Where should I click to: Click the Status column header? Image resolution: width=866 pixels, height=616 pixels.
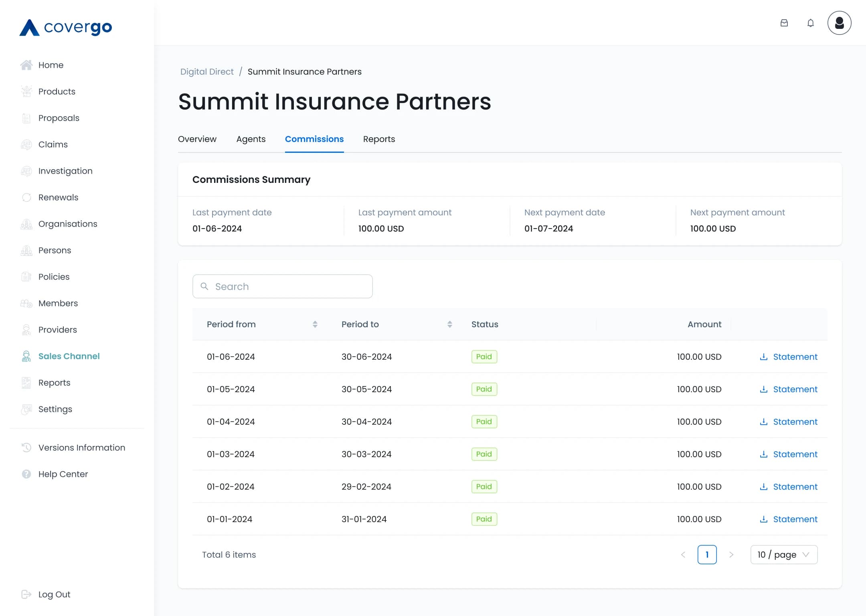[485, 324]
